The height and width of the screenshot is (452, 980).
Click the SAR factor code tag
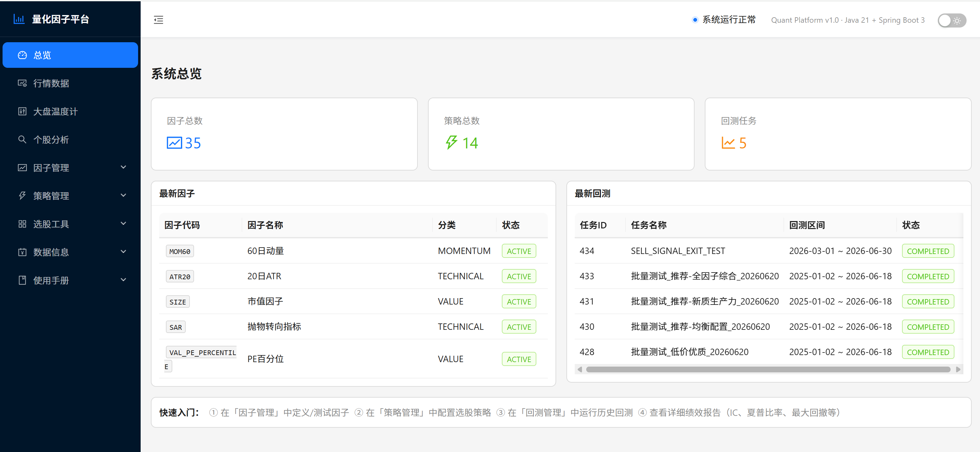[175, 327]
